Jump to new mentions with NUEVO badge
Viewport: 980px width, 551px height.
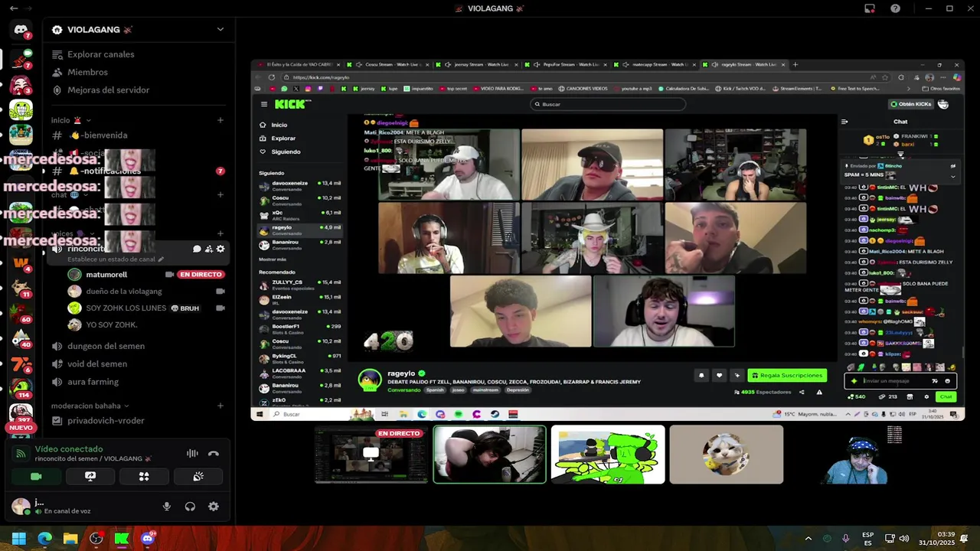pyautogui.click(x=21, y=428)
